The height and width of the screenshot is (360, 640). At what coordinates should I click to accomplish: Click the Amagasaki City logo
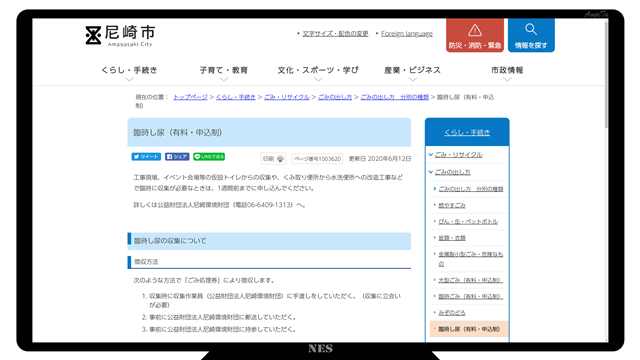click(120, 36)
